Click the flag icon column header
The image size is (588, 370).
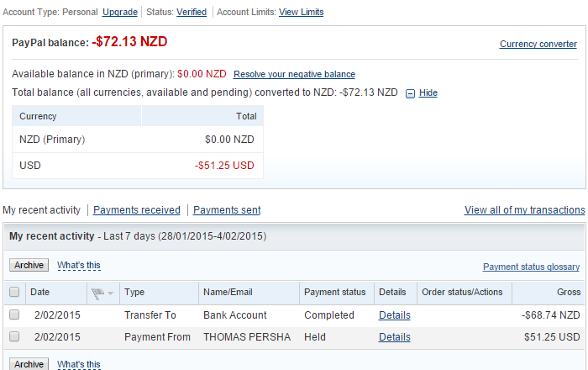(x=97, y=293)
